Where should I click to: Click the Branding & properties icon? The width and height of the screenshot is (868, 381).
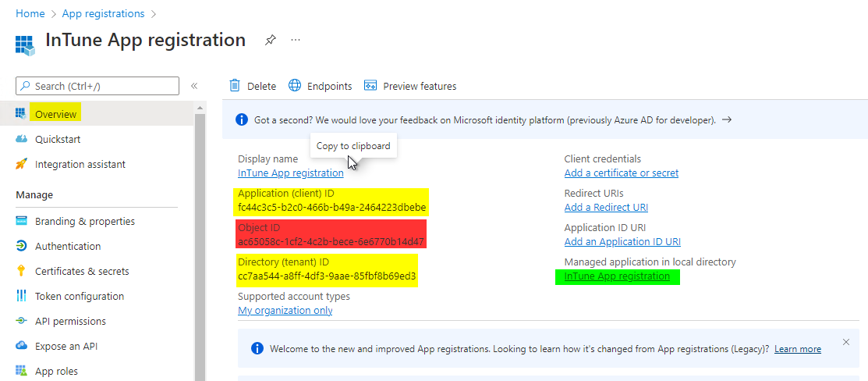coord(21,221)
